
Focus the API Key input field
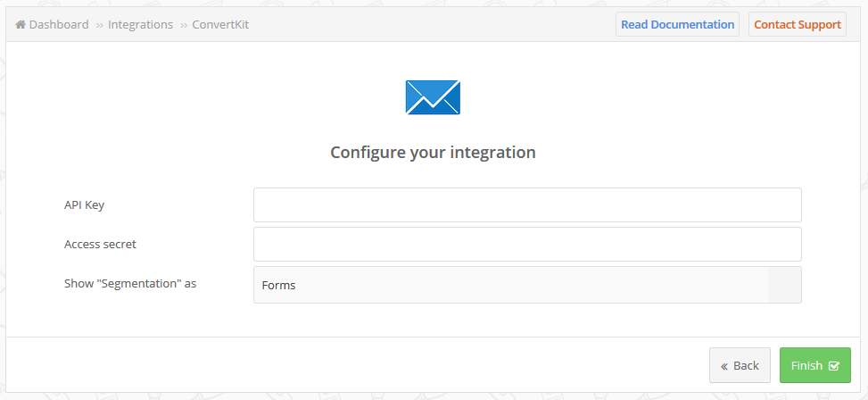coord(527,205)
